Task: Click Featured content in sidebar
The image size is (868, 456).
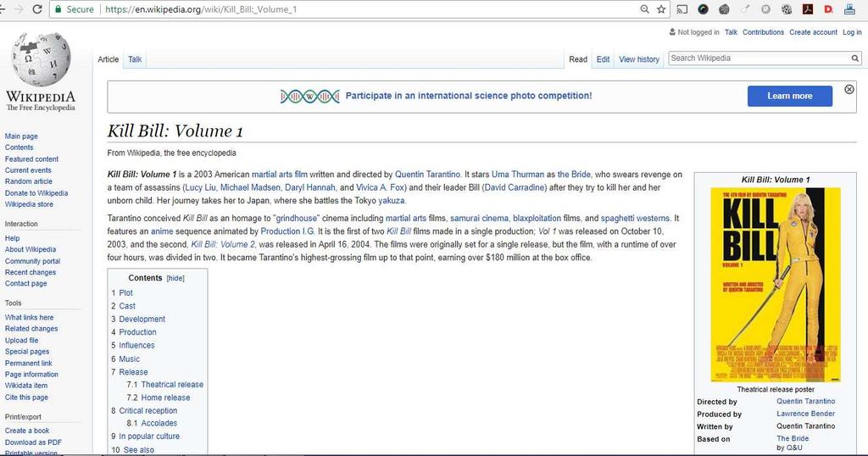Action: pyautogui.click(x=31, y=158)
